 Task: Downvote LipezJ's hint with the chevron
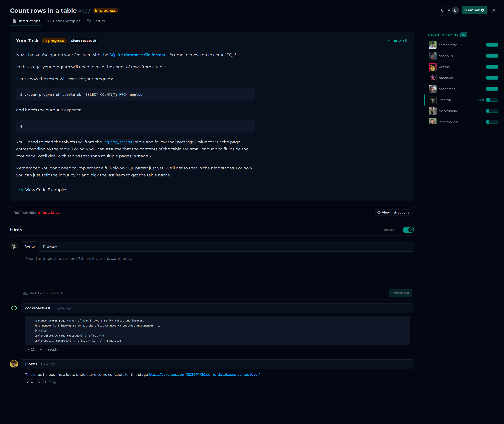[x=39, y=382]
